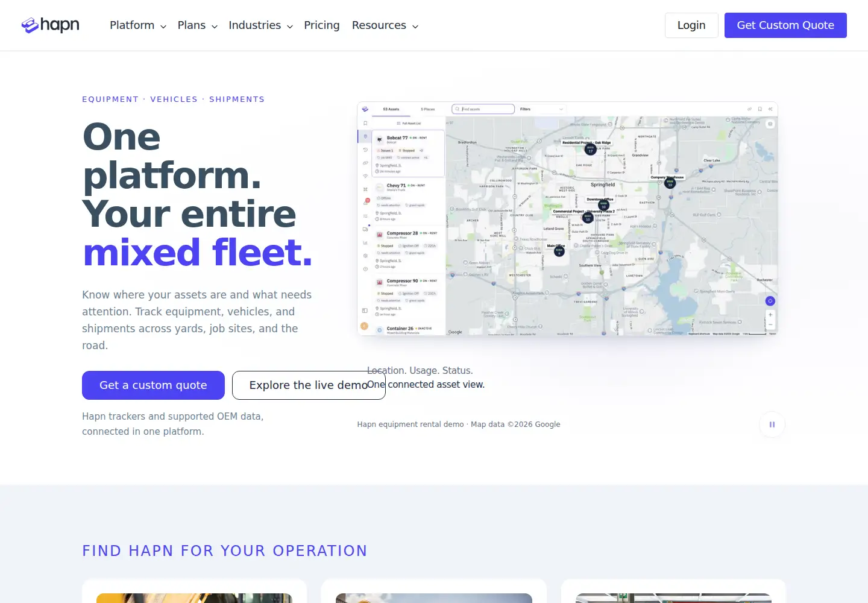The width and height of the screenshot is (868, 603).
Task: Expand the Industries dropdown
Action: (261, 25)
